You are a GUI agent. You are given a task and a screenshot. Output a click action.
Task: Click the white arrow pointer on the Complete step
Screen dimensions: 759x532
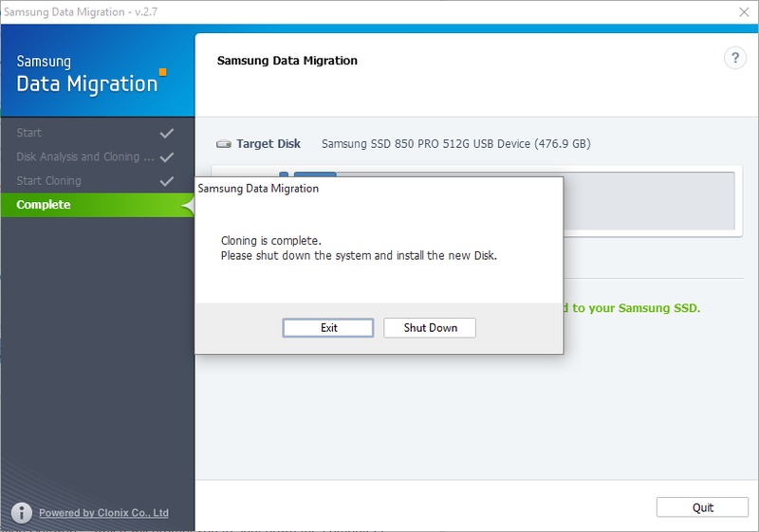point(187,205)
